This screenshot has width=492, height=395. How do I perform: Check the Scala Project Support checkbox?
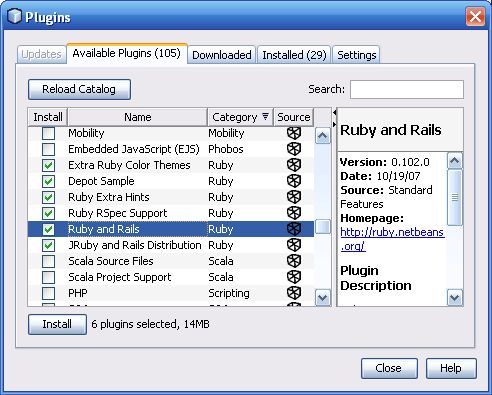click(48, 277)
